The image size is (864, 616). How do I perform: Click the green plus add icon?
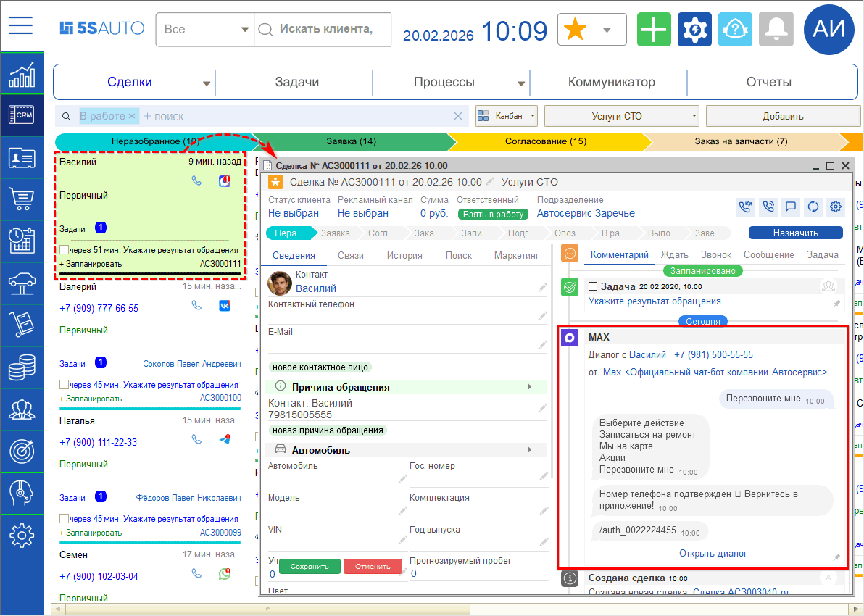coord(655,30)
